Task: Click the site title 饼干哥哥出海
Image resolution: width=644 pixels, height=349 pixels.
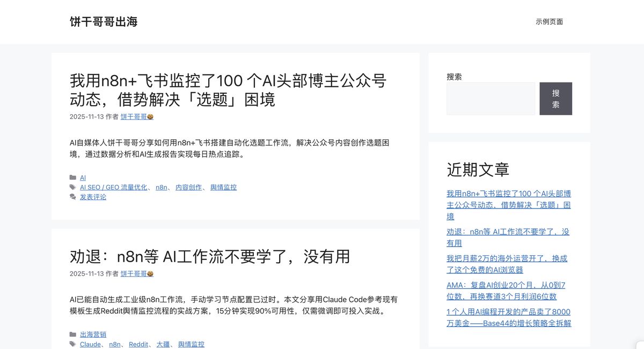Action: tap(104, 21)
